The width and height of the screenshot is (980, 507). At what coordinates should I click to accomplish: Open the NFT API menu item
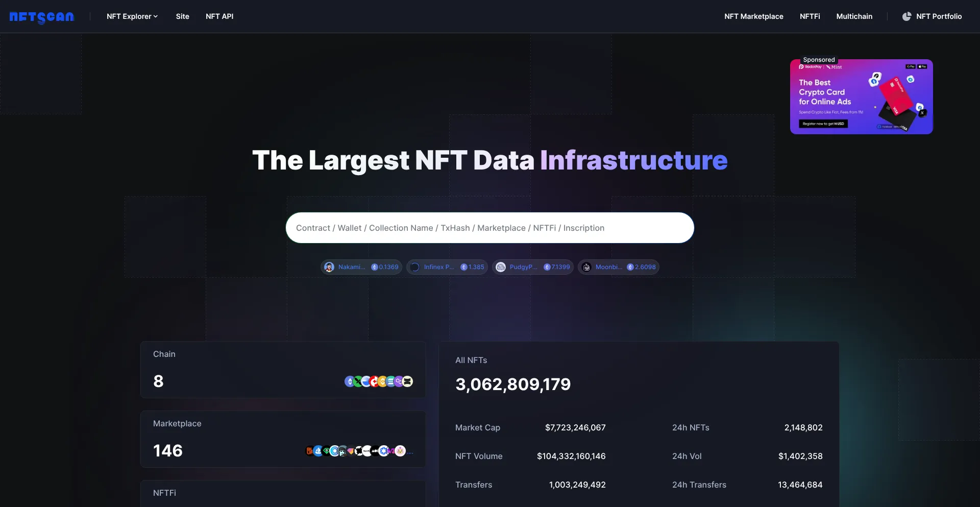219,16
